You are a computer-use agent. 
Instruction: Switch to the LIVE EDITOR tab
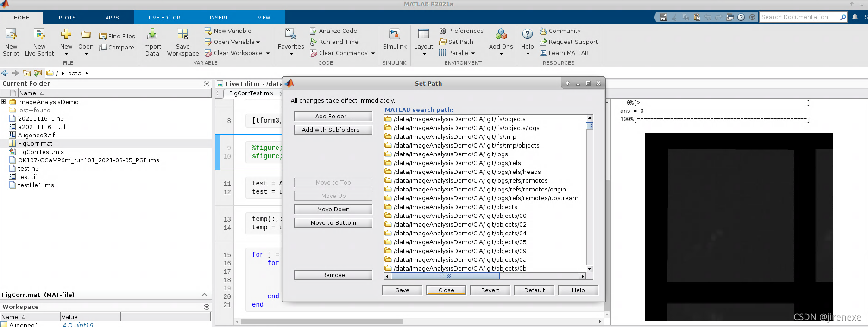click(x=164, y=18)
